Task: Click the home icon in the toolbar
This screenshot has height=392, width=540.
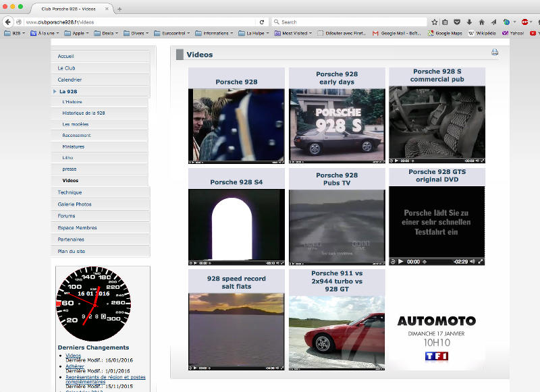Action: [x=481, y=22]
